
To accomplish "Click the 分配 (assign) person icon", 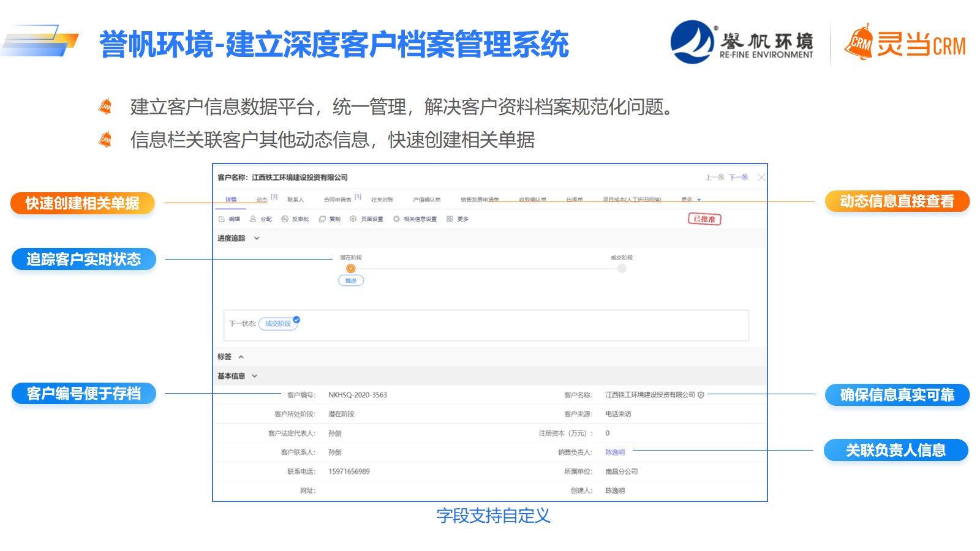I will pos(253,219).
